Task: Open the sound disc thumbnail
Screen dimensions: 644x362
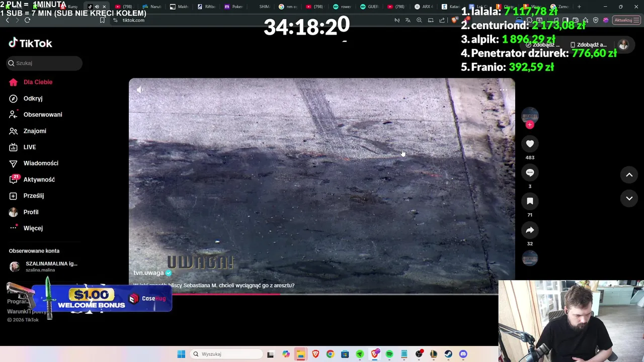Action: 530,258
